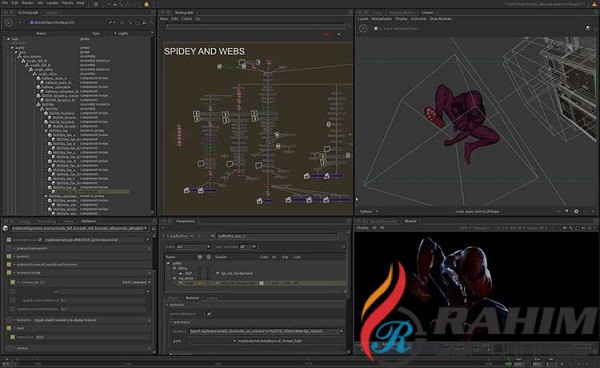The height and width of the screenshot is (368, 600).
Task: Open the Viewer Selection menu
Action: coord(418,19)
